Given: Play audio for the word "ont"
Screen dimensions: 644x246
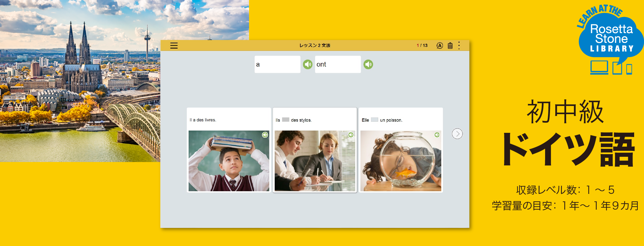Looking at the screenshot, I should pos(368,64).
